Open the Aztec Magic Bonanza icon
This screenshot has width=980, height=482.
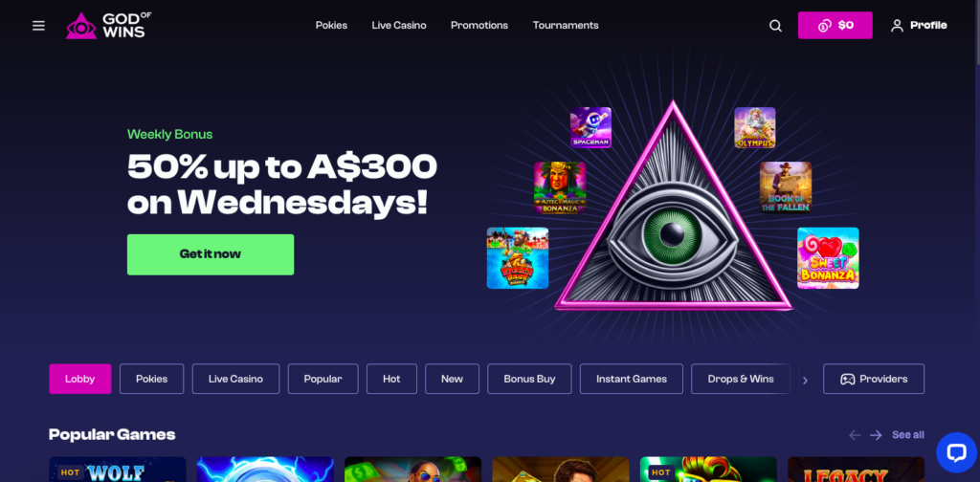tap(560, 188)
